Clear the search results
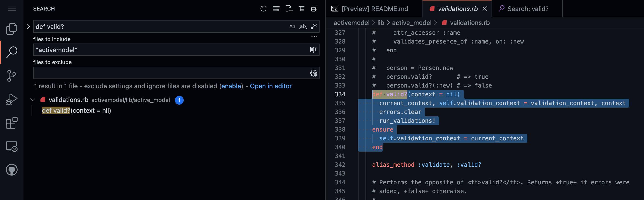Screen dimensions: 644x200 276,9
